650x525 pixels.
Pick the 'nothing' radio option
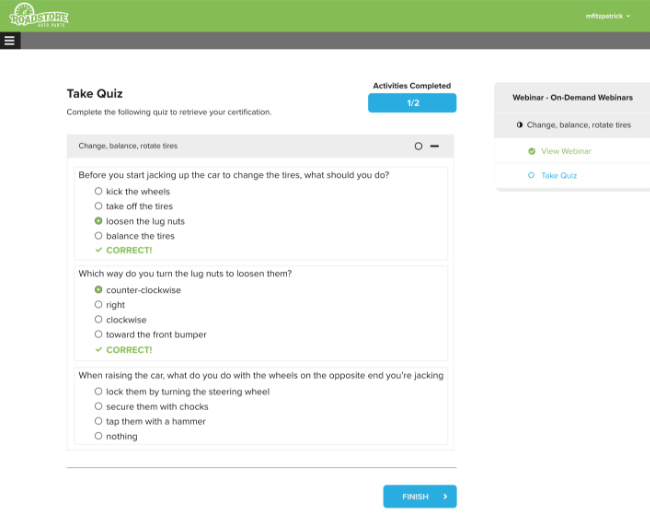[98, 437]
